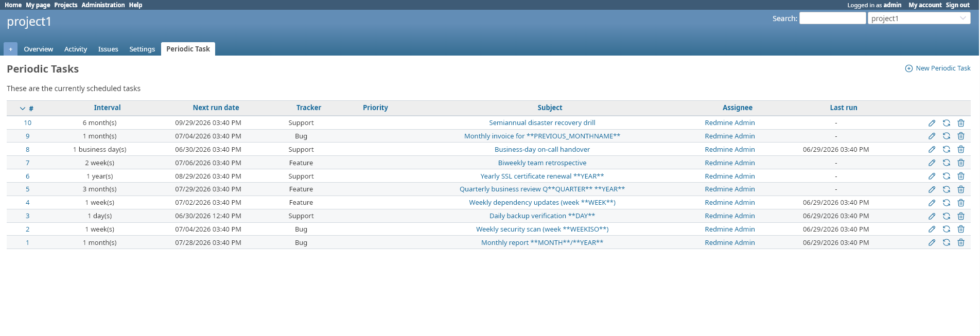Image resolution: width=980 pixels, height=336 pixels.
Task: Open task number 10 link
Action: point(28,122)
